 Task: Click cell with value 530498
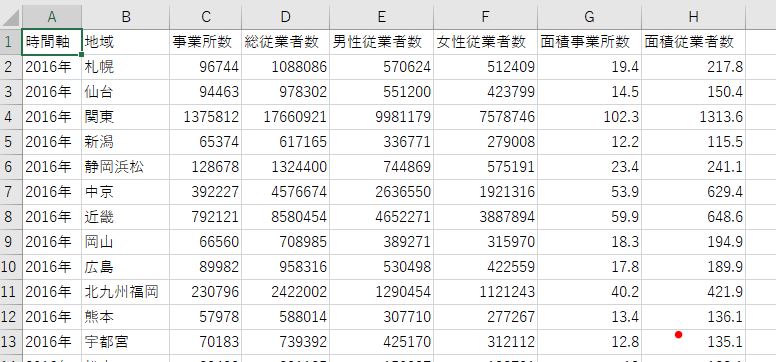point(381,267)
